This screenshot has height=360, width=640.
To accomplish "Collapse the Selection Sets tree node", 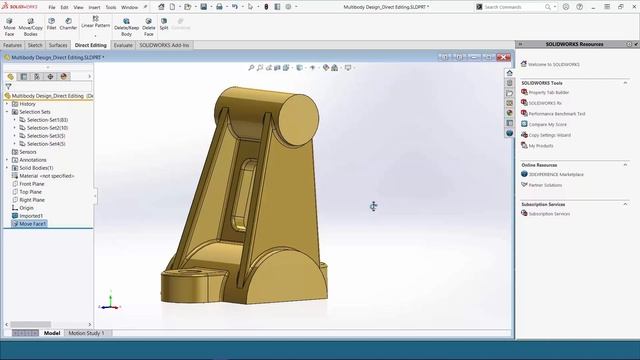I will click(x=7, y=112).
